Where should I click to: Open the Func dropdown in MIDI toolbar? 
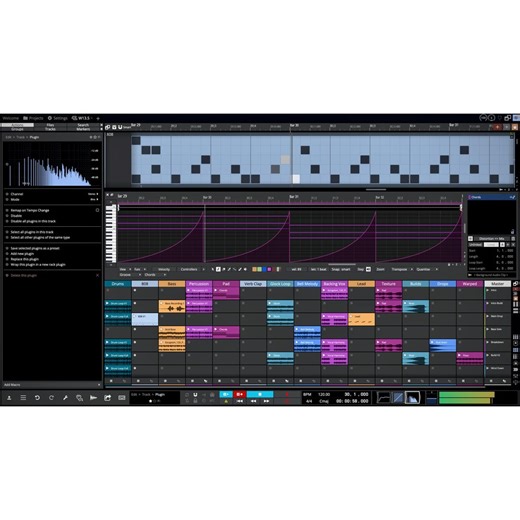140,269
